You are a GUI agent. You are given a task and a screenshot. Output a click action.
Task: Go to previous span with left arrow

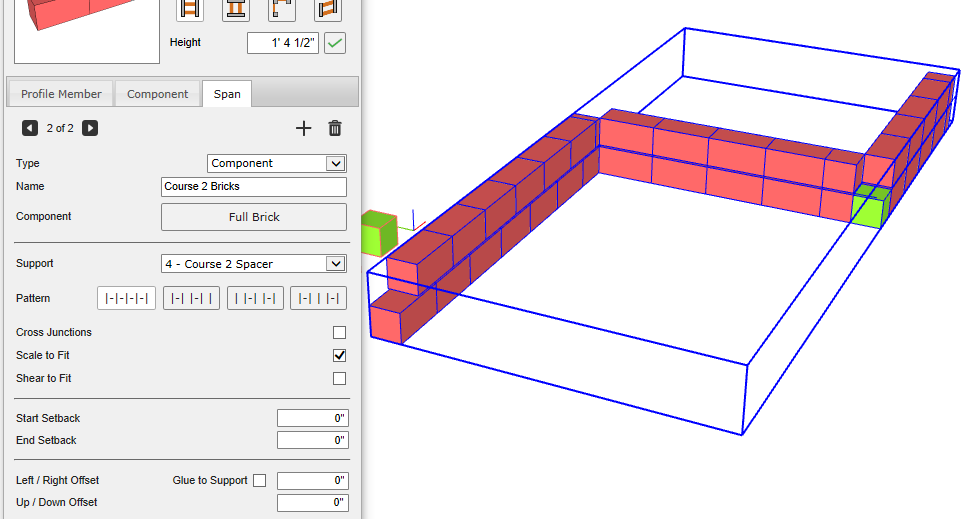pyautogui.click(x=30, y=128)
